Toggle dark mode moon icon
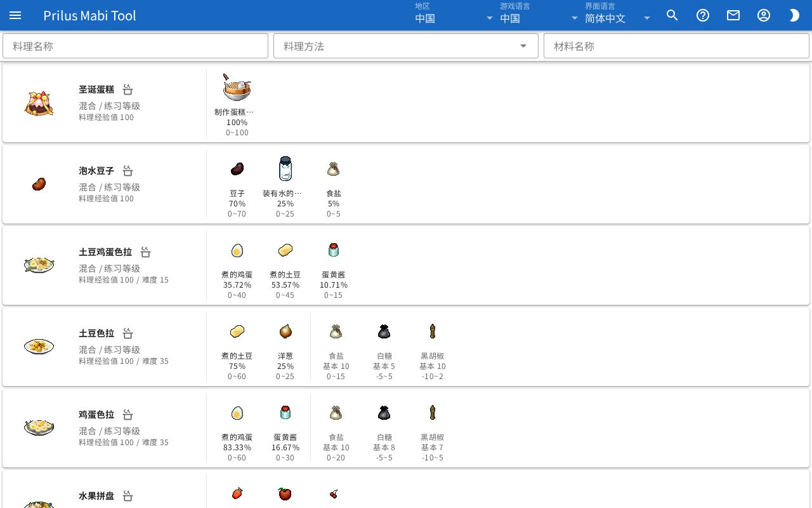 tap(794, 15)
